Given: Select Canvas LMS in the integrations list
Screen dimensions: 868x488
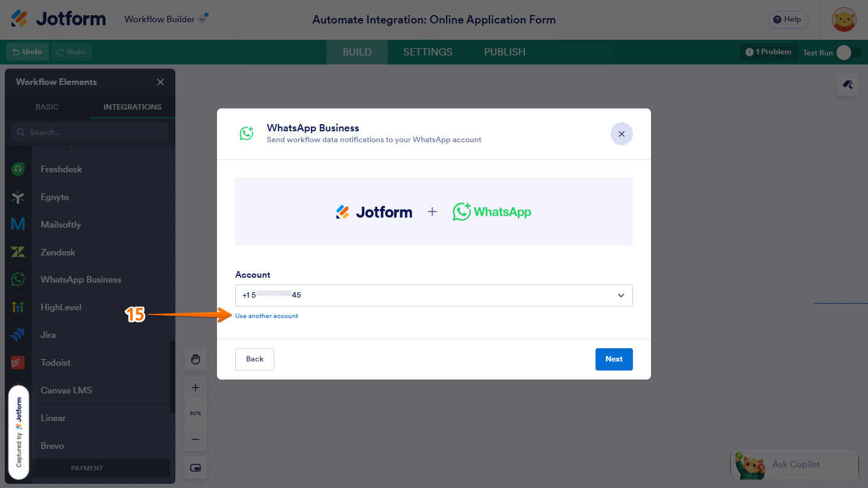Looking at the screenshot, I should coord(66,390).
